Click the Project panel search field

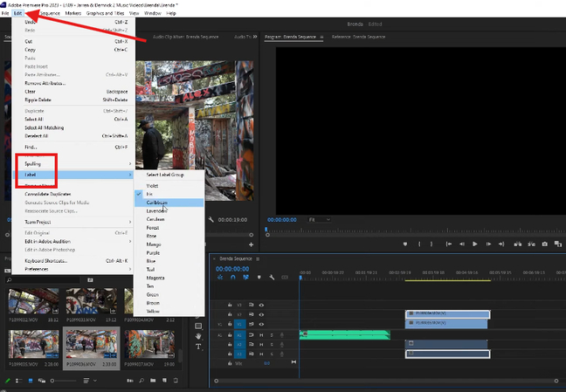[44, 279]
